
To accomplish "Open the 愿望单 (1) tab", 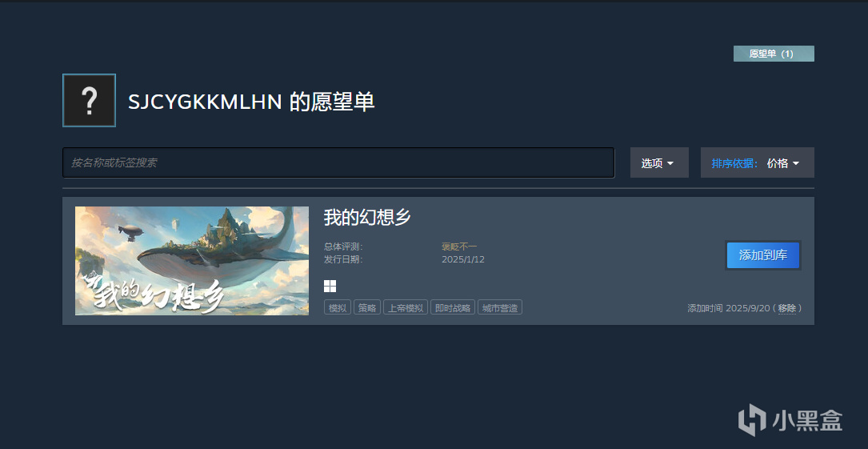I will pos(774,54).
